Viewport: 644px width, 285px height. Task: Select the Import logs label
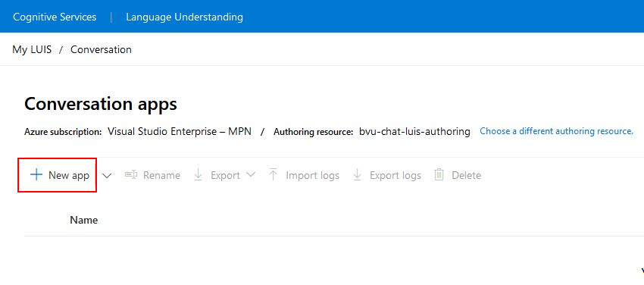click(313, 175)
